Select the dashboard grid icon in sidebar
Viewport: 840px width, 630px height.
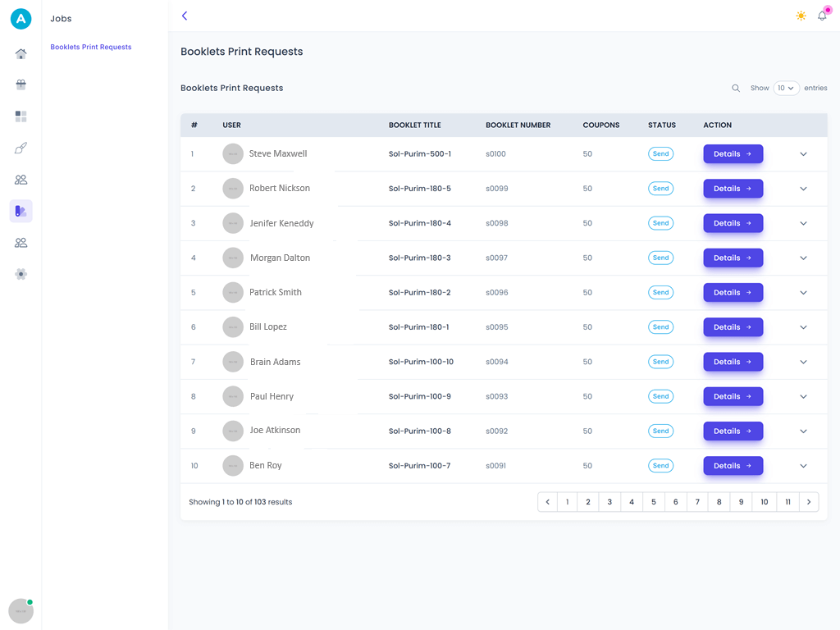(21, 116)
